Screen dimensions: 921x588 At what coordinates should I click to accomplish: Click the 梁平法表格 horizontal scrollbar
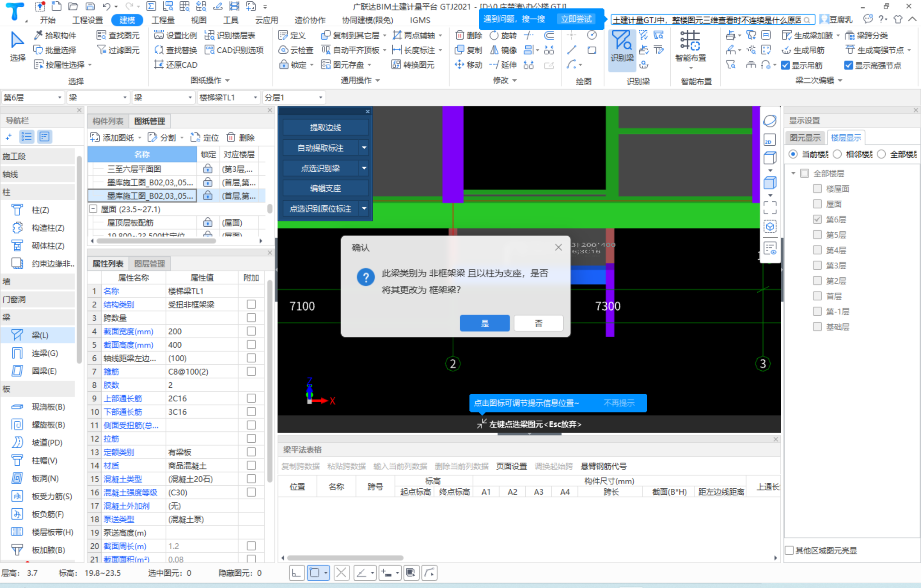click(x=345, y=558)
